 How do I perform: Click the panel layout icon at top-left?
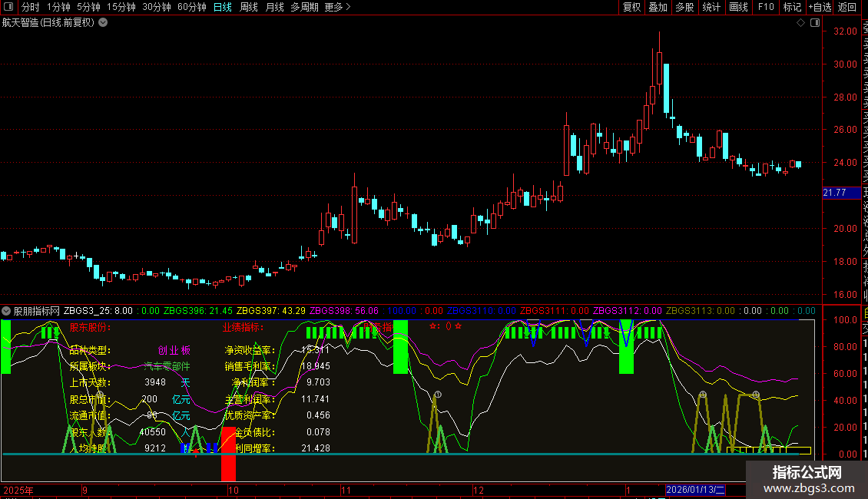(8, 7)
